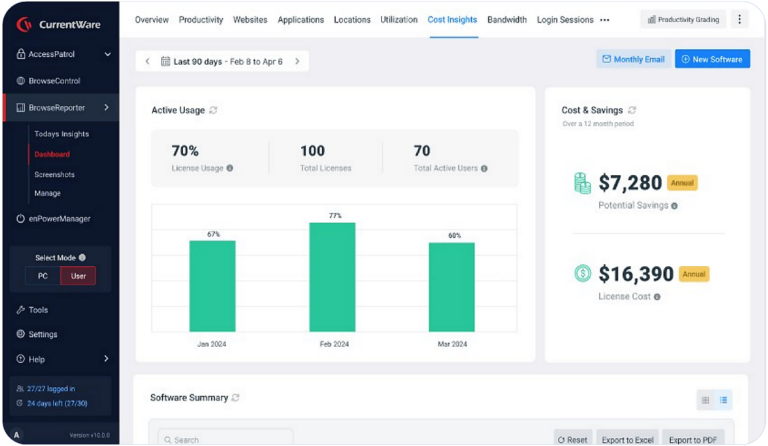
Task: Focus the Software Summary search field
Action: (226, 439)
